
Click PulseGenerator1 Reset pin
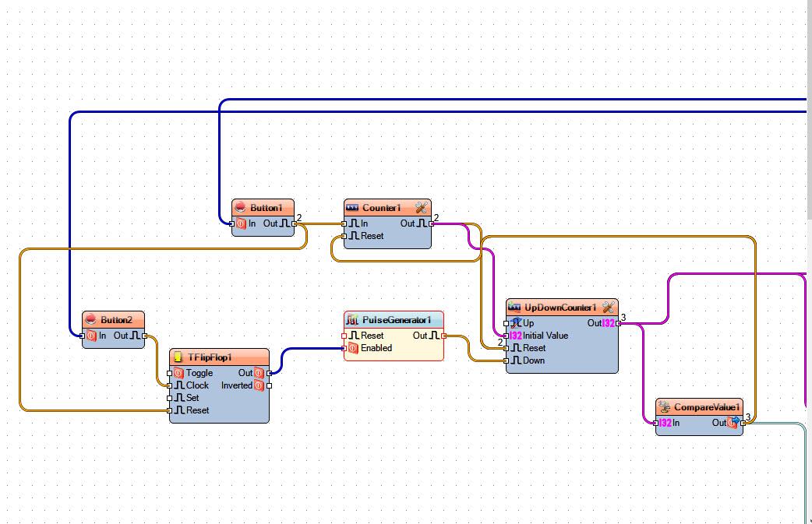click(x=344, y=336)
